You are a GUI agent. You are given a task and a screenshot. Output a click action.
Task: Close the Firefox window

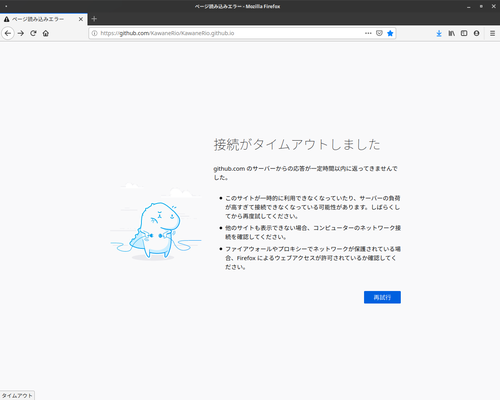(494, 6)
